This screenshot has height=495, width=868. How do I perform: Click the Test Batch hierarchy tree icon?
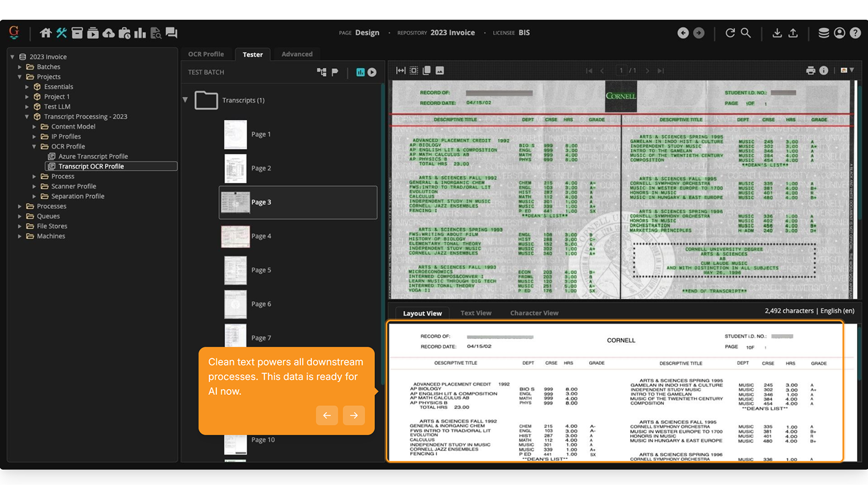click(x=322, y=72)
